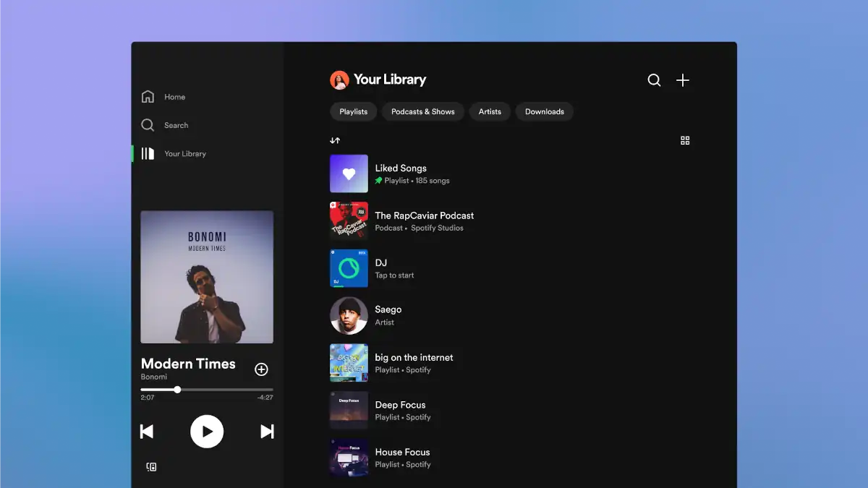The image size is (868, 488).
Task: Select the Podcasts & Shows filter
Action: point(422,111)
